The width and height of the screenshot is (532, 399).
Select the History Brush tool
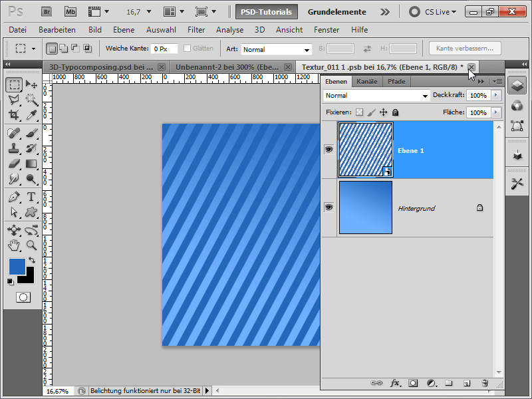pos(31,148)
